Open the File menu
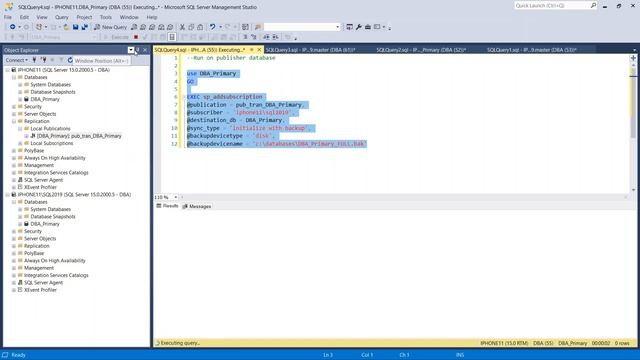The height and width of the screenshot is (360, 640). (8, 17)
